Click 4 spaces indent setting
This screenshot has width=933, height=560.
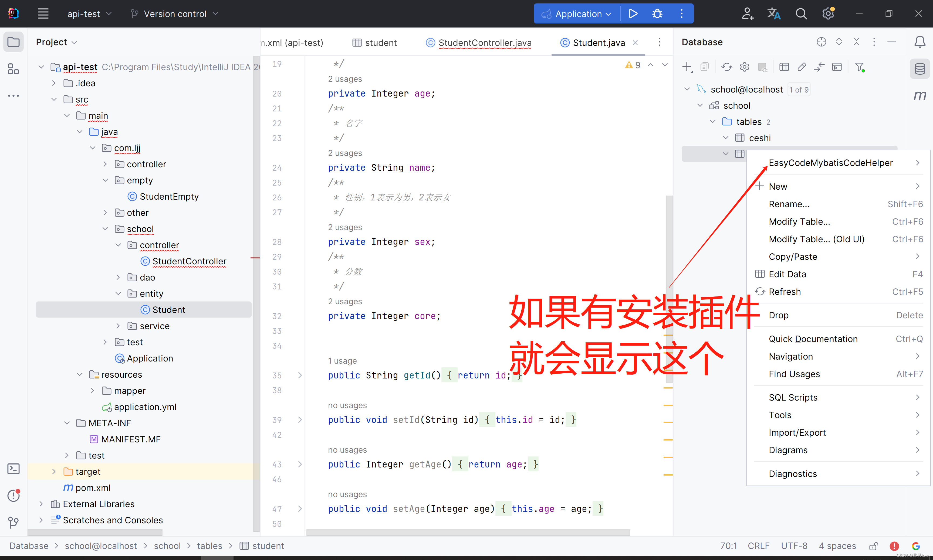837,546
